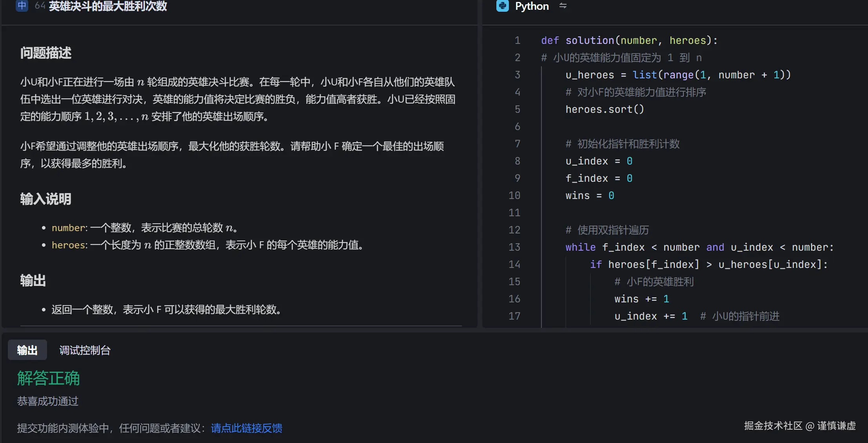
Task: Click the Python logo icon
Action: point(502,6)
